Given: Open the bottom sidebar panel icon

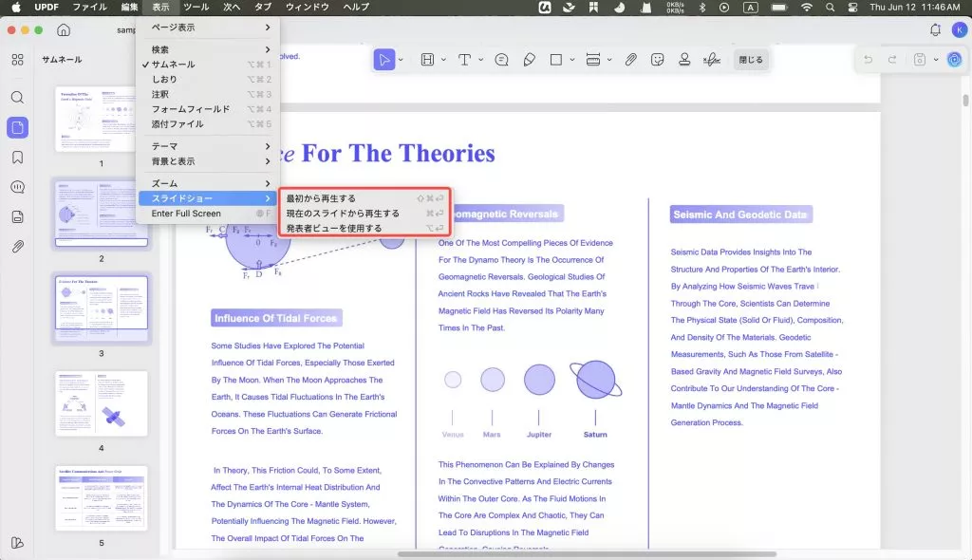Looking at the screenshot, I should (17, 543).
